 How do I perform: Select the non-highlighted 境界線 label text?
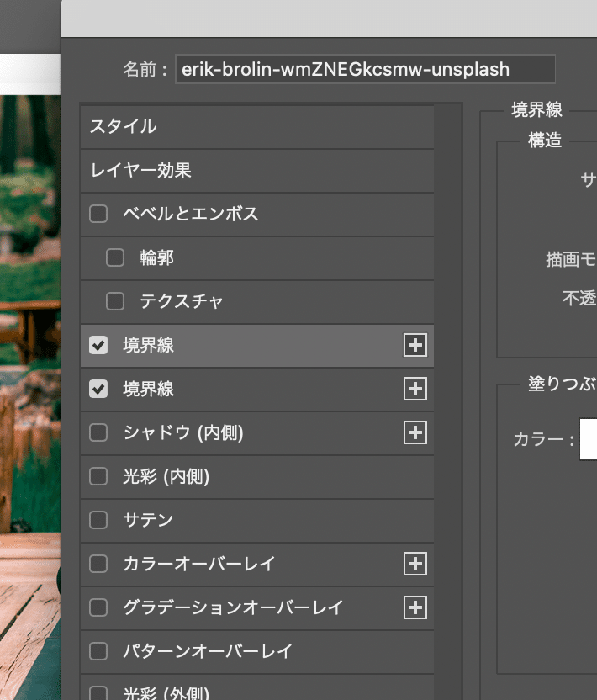(149, 389)
